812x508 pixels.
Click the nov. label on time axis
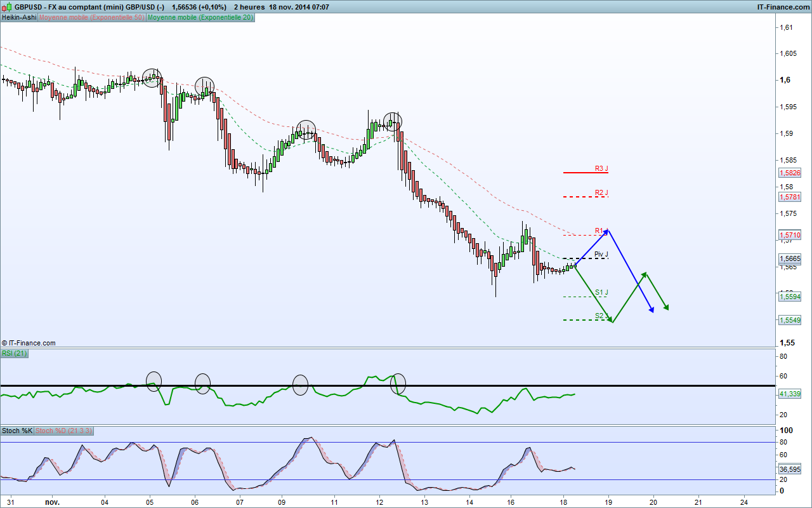53,502
